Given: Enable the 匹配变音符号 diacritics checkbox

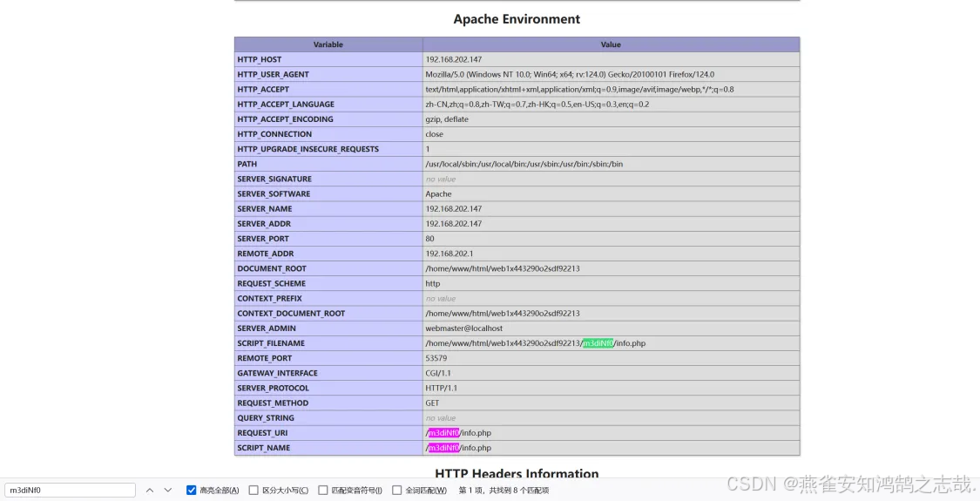Looking at the screenshot, I should (x=322, y=491).
